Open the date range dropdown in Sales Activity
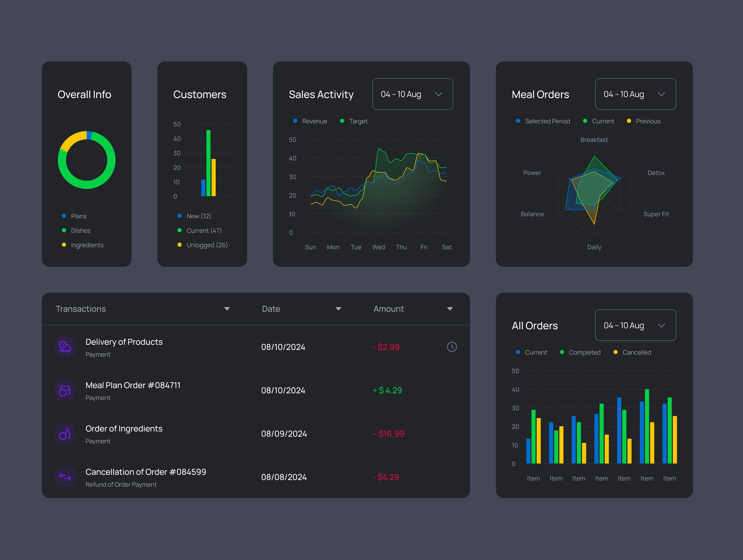This screenshot has height=560, width=743. (413, 94)
